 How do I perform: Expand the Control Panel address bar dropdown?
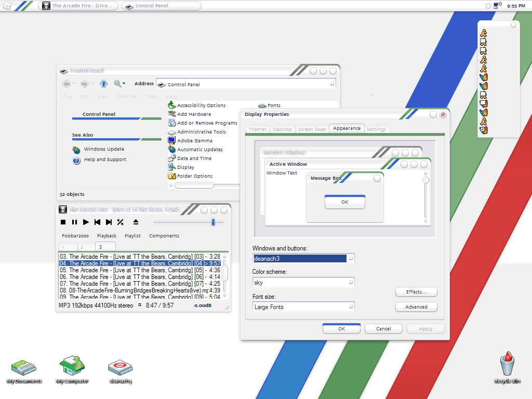click(x=332, y=84)
